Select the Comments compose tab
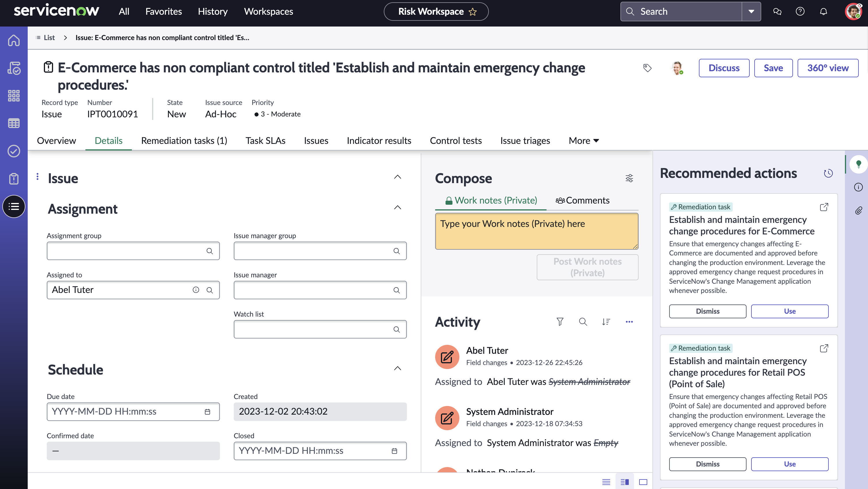 [582, 200]
